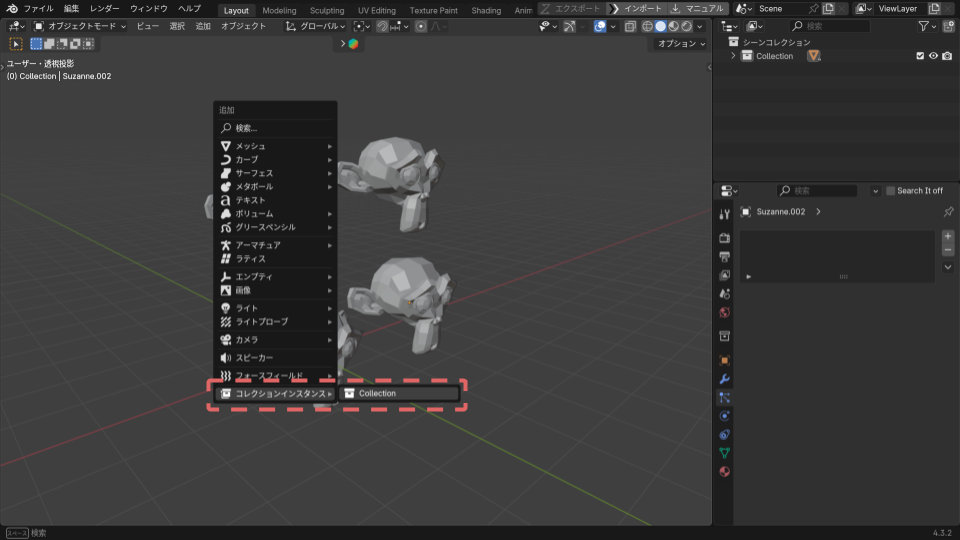Click the minus button in properties list

pyautogui.click(x=948, y=250)
